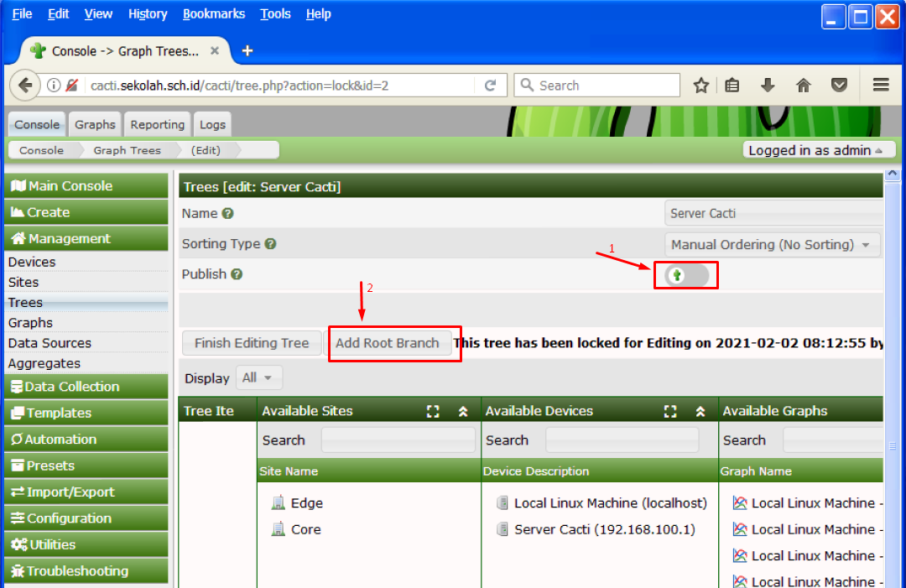Maximize the Available Sites panel
Screen dimensions: 906x588
[x=433, y=411]
